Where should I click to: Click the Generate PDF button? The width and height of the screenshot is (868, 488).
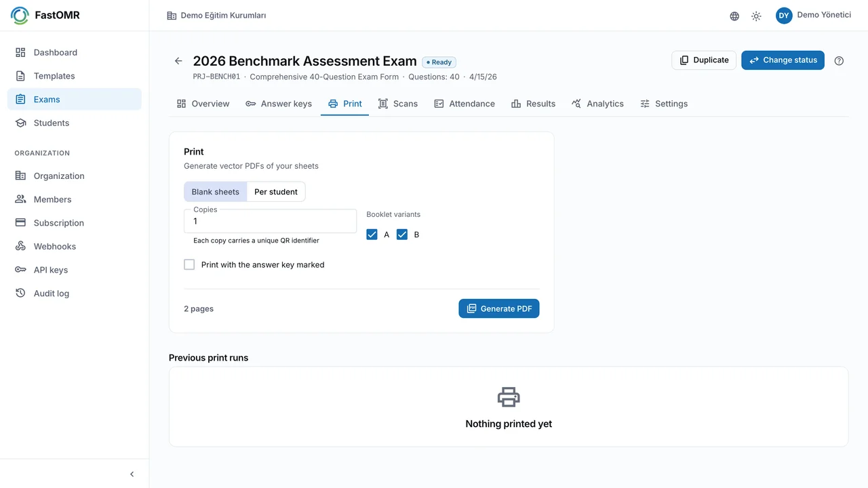click(499, 308)
